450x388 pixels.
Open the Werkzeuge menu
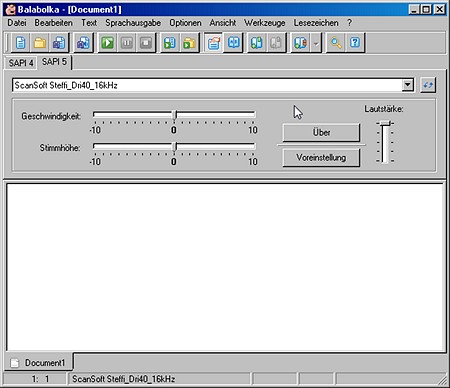click(265, 23)
